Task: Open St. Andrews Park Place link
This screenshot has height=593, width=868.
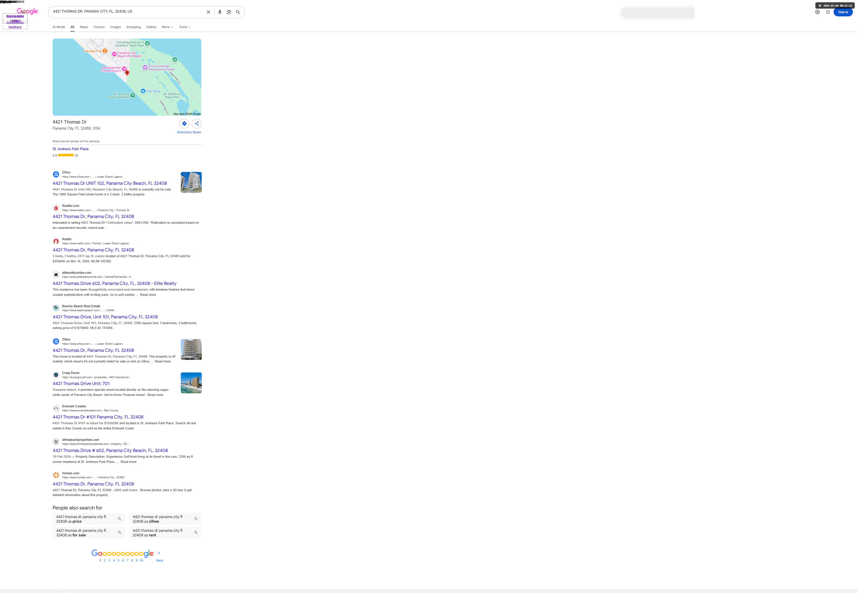Action: (x=71, y=149)
